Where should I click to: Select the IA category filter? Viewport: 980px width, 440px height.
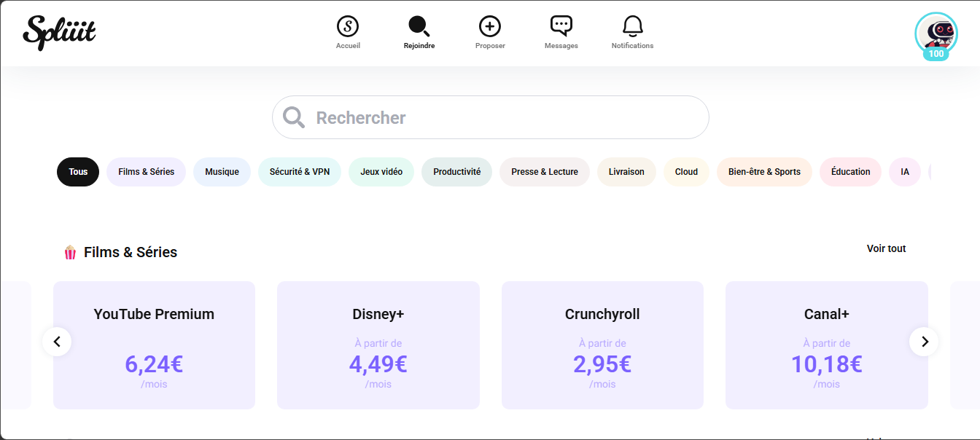(904, 171)
